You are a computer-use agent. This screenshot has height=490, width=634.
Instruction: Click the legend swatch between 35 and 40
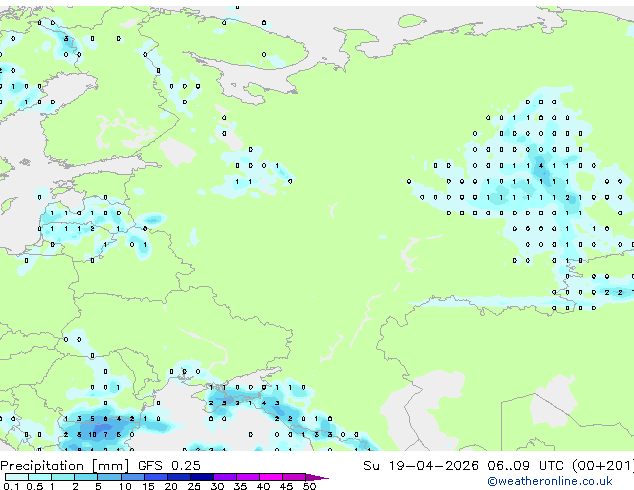click(248, 477)
